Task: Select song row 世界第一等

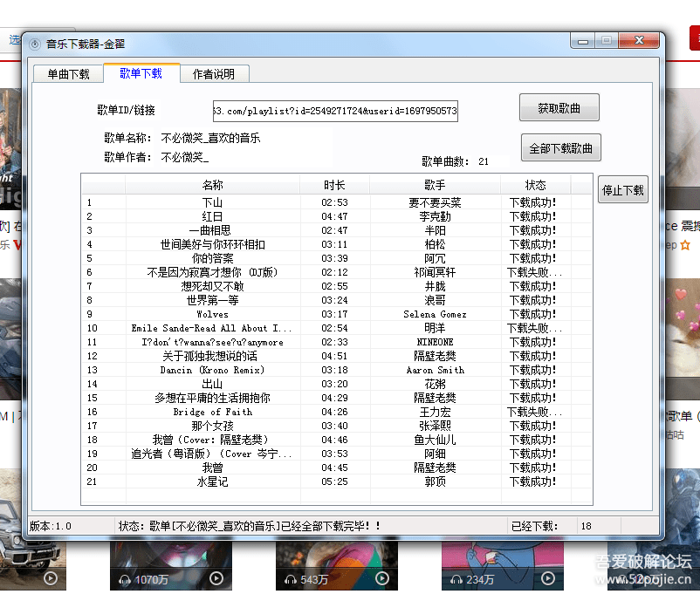Action: coord(337,300)
